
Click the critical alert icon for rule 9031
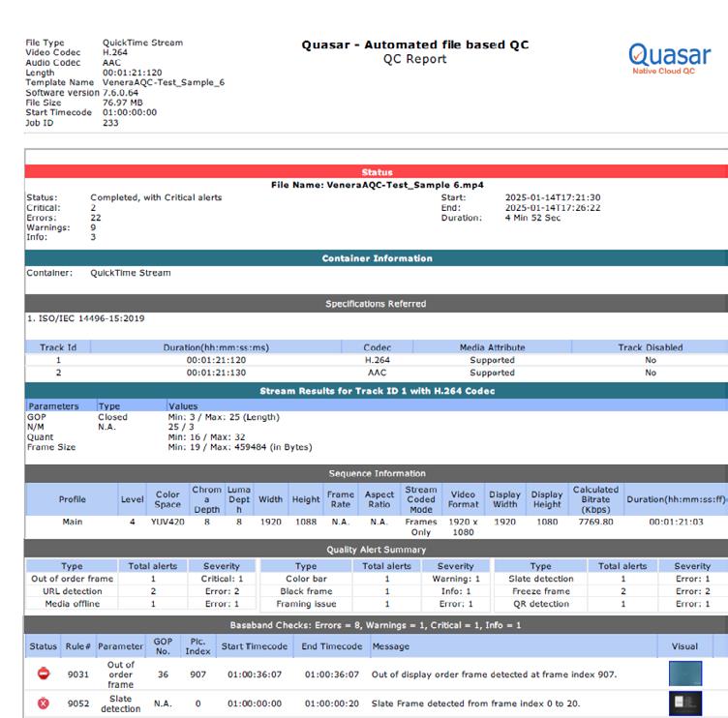tap(43, 673)
